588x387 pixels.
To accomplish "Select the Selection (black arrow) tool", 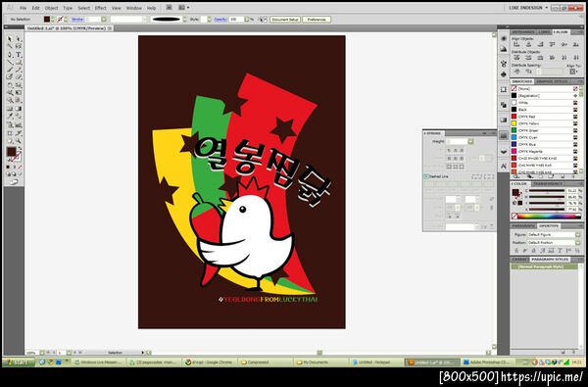I will pyautogui.click(x=10, y=39).
